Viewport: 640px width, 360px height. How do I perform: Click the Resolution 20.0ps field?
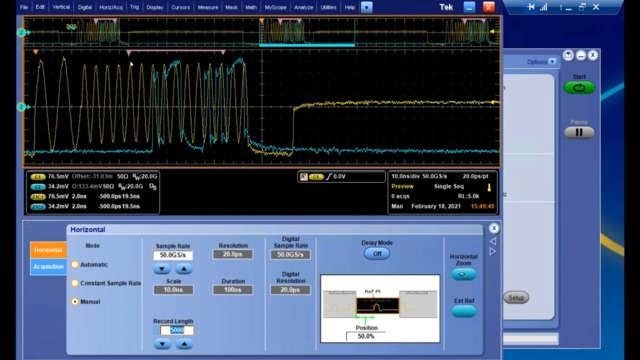[233, 254]
